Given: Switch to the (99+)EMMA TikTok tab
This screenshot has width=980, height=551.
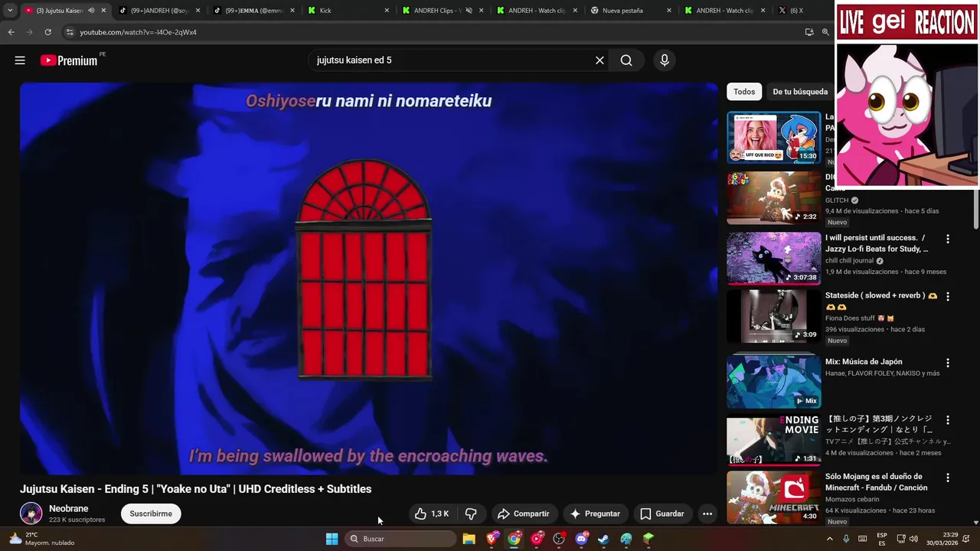Looking at the screenshot, I should click(x=254, y=11).
